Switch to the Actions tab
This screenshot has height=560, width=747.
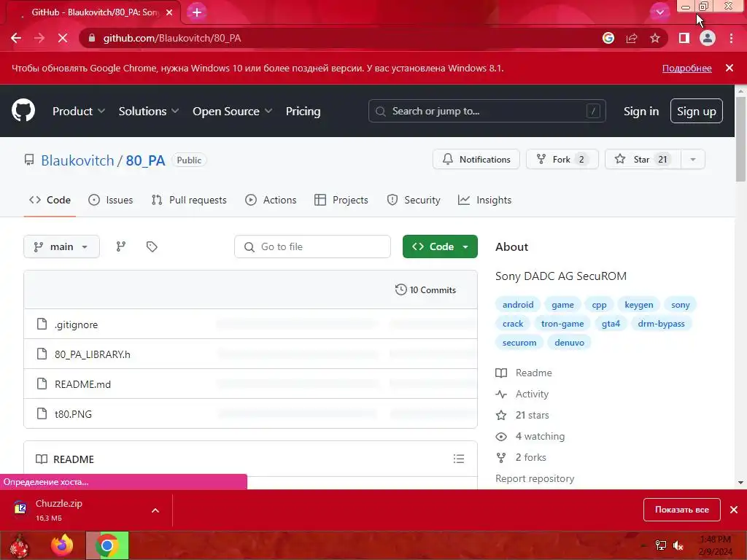[271, 200]
